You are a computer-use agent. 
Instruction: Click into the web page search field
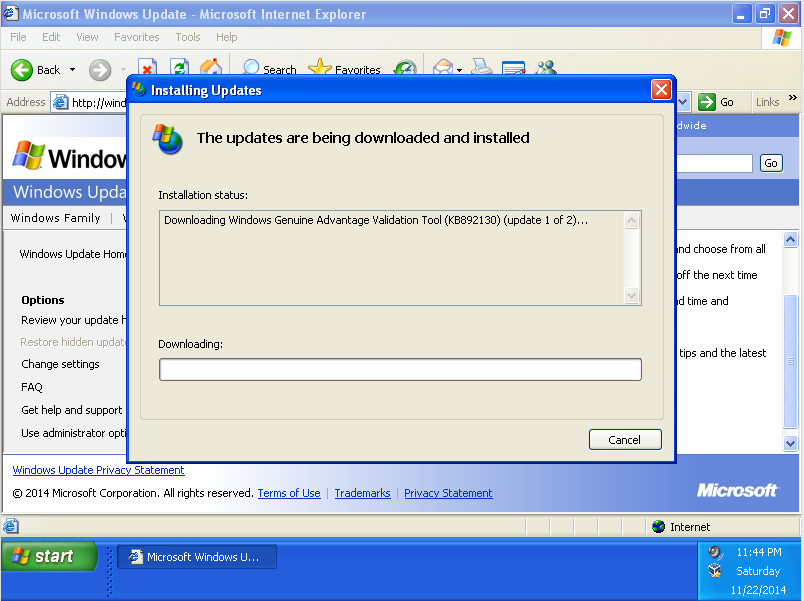[x=714, y=163]
